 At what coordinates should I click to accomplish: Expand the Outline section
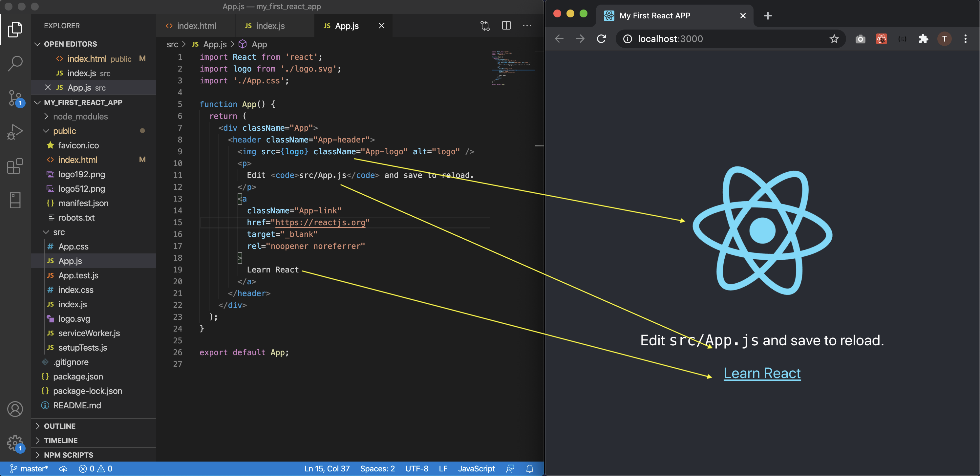(37, 426)
